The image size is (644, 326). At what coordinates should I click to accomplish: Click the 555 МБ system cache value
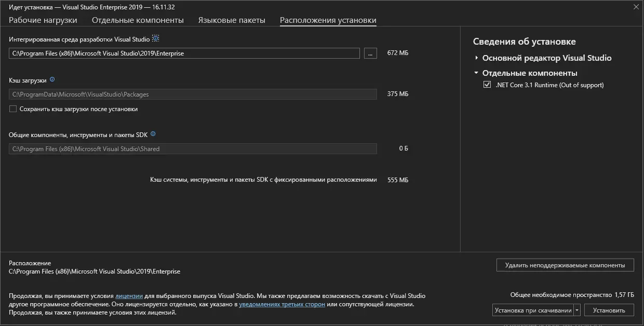(398, 180)
